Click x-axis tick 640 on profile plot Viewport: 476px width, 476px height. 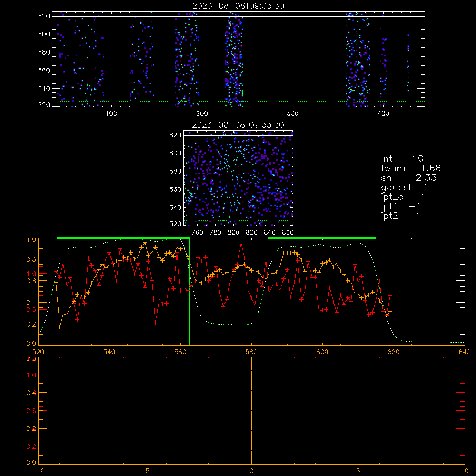coord(465,352)
